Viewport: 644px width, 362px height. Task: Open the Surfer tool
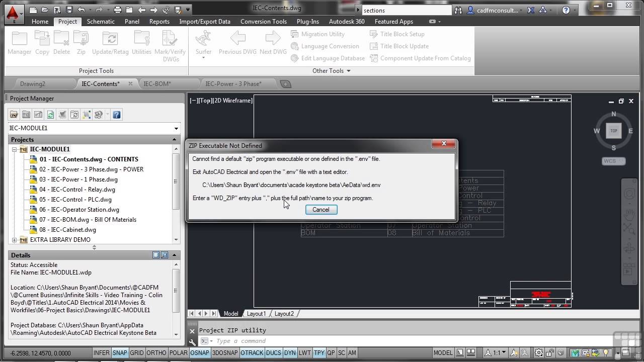(203, 44)
